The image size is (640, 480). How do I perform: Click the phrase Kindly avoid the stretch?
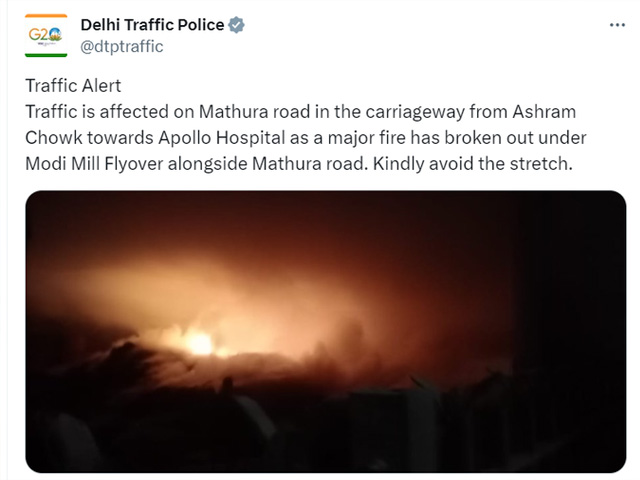point(473,164)
